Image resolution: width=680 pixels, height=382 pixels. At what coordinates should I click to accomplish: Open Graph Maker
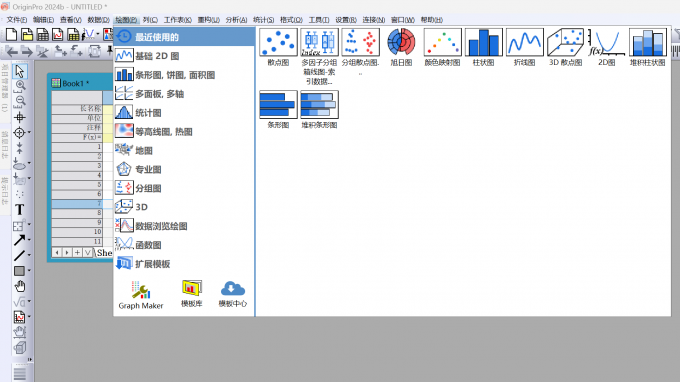point(141,295)
